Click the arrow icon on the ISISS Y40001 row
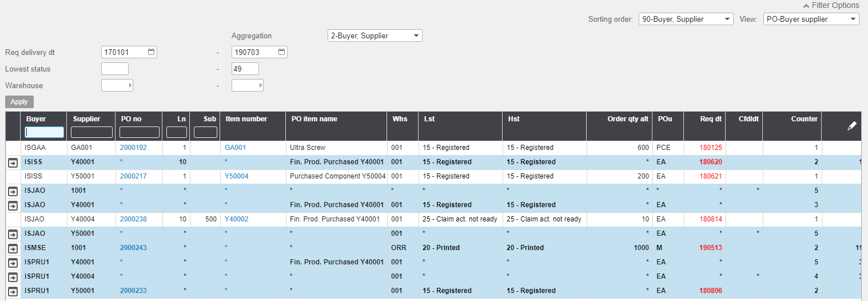 [x=13, y=163]
